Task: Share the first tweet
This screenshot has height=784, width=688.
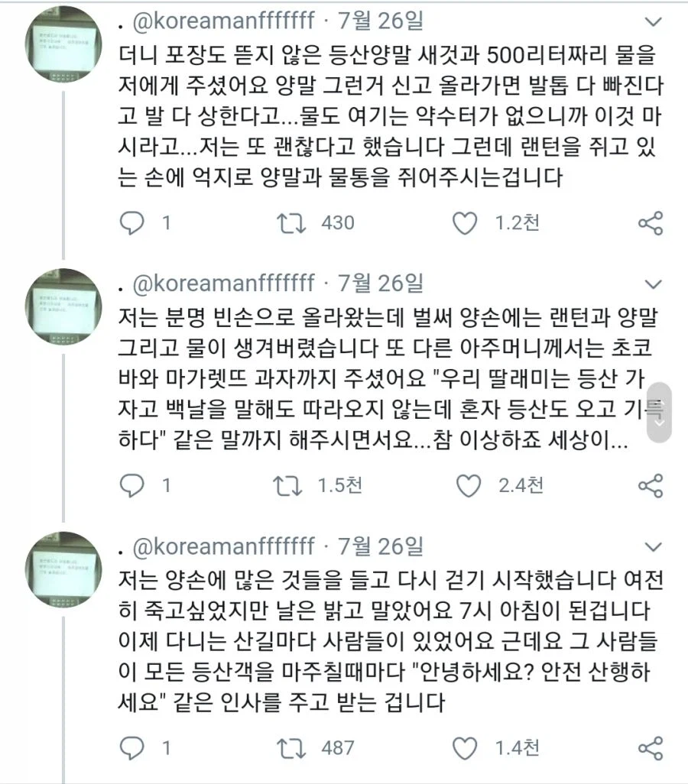Action: coord(650,223)
